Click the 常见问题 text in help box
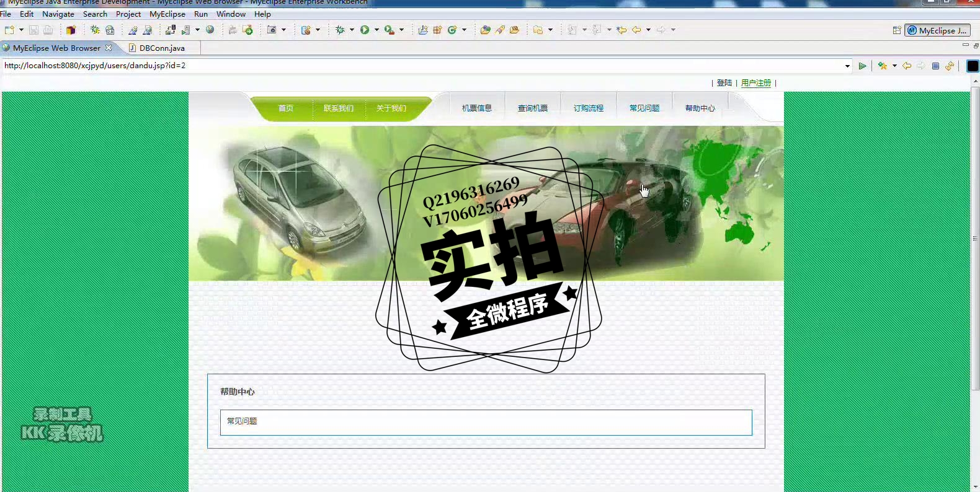The image size is (980, 492). coord(242,421)
